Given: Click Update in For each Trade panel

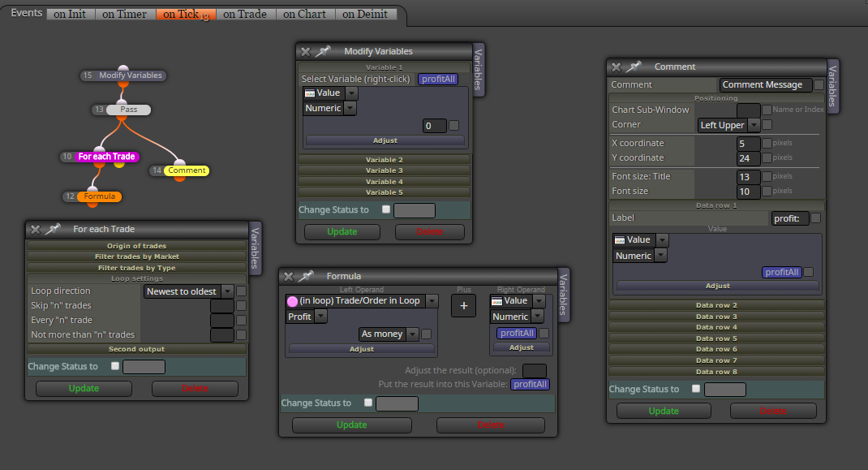Looking at the screenshot, I should pyautogui.click(x=84, y=389).
